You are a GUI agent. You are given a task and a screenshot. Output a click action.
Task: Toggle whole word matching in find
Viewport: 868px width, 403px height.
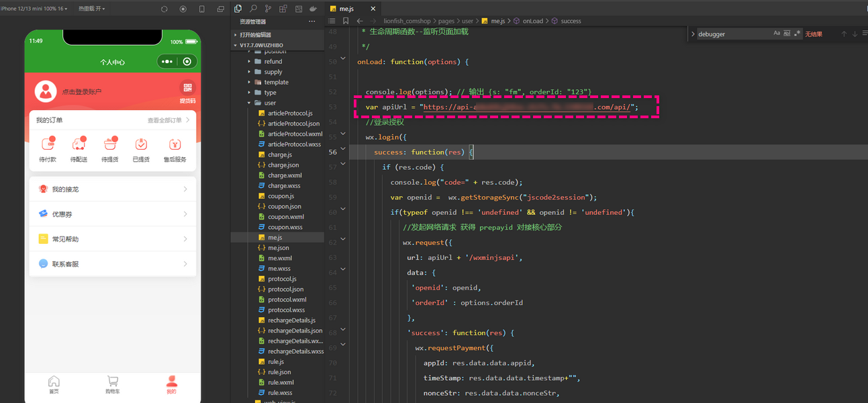787,34
